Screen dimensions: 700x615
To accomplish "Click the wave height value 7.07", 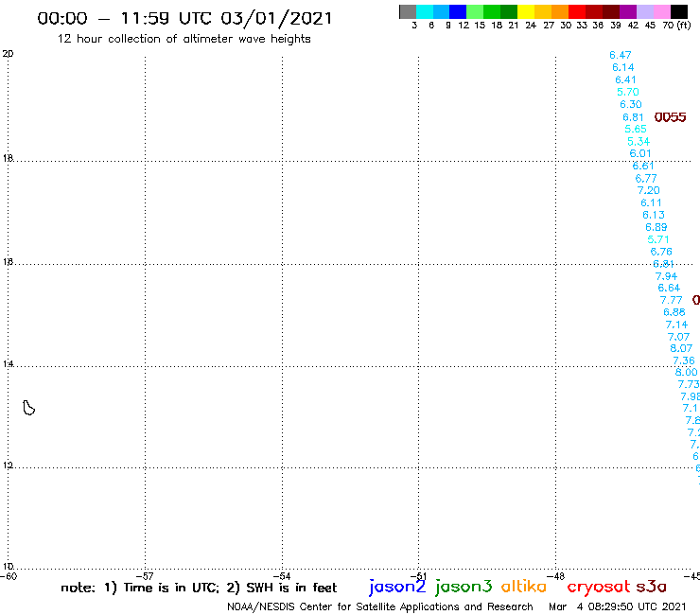I will 678,337.
